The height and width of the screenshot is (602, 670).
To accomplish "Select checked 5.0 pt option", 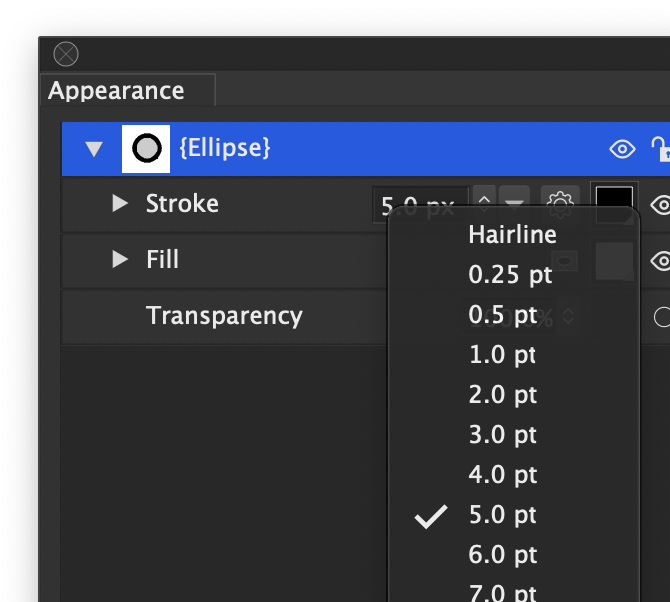I will click(502, 515).
